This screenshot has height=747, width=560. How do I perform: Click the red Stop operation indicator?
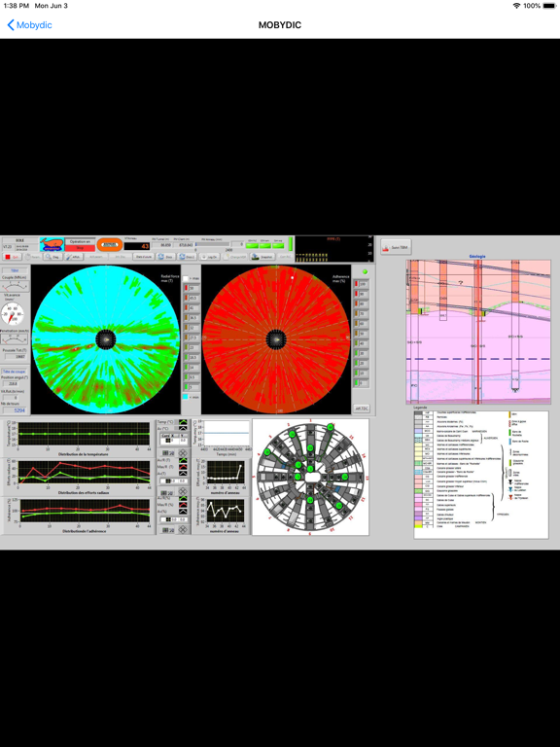tap(80, 248)
